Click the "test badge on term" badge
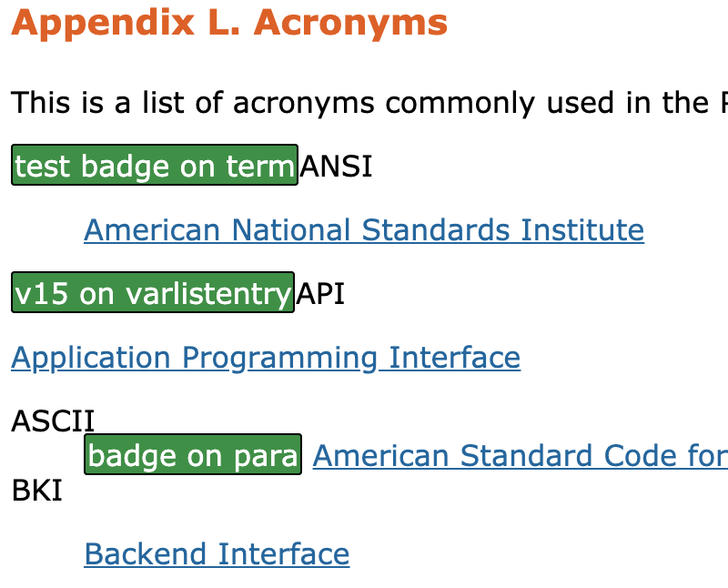Image resolution: width=728 pixels, height=588 pixels. tap(155, 166)
